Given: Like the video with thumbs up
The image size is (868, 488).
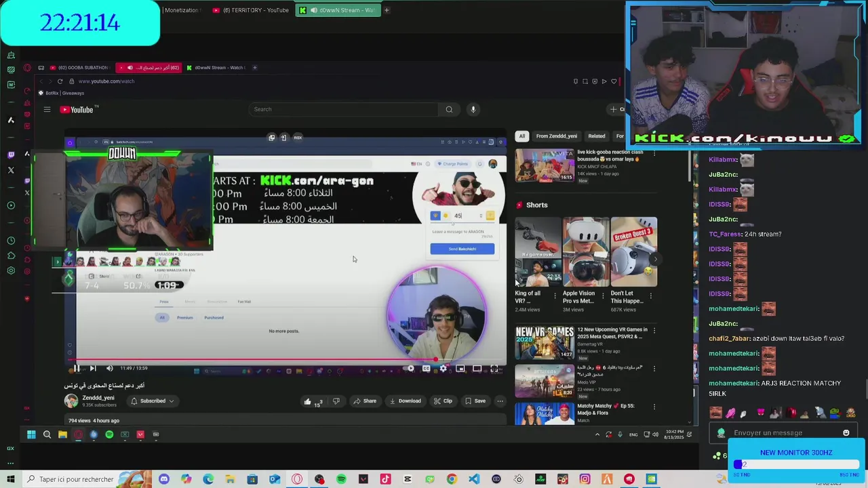Looking at the screenshot, I should coord(312,401).
